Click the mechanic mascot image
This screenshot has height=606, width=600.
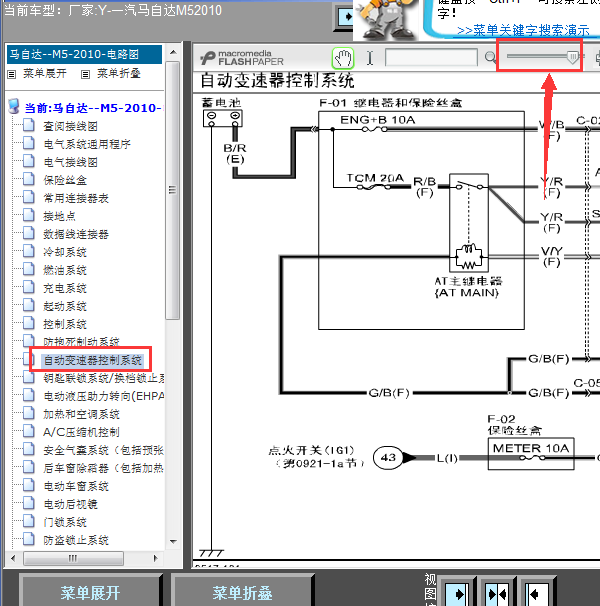(x=385, y=19)
